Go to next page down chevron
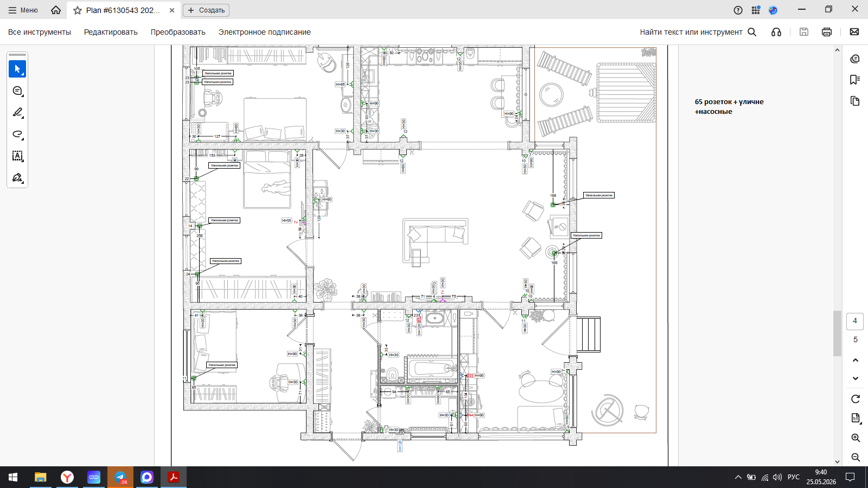Screen dimensions: 868x488 [856, 378]
